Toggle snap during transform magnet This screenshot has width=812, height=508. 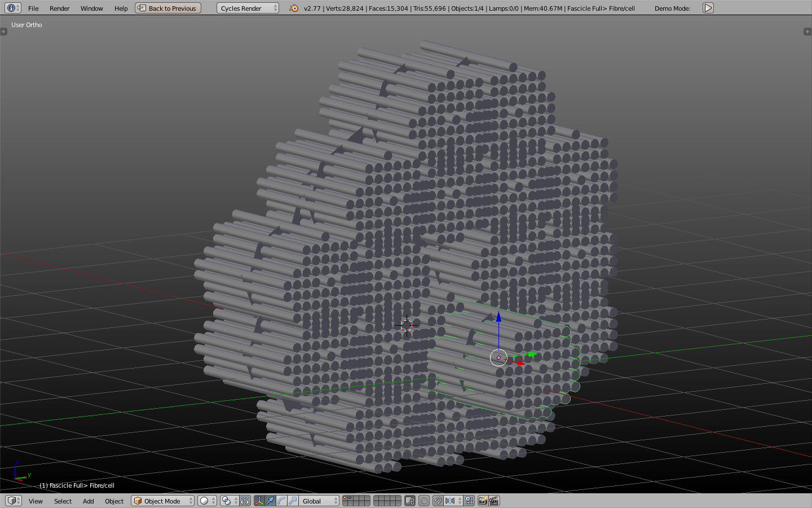[438, 501]
